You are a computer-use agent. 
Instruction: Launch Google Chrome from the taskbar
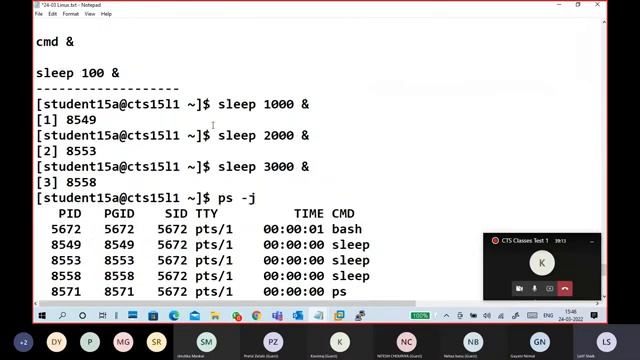(257, 316)
